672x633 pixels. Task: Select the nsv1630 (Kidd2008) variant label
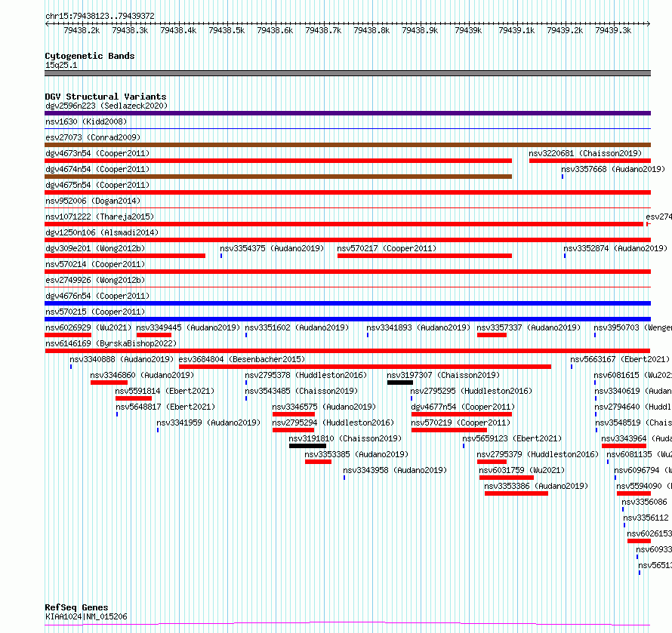86,121
